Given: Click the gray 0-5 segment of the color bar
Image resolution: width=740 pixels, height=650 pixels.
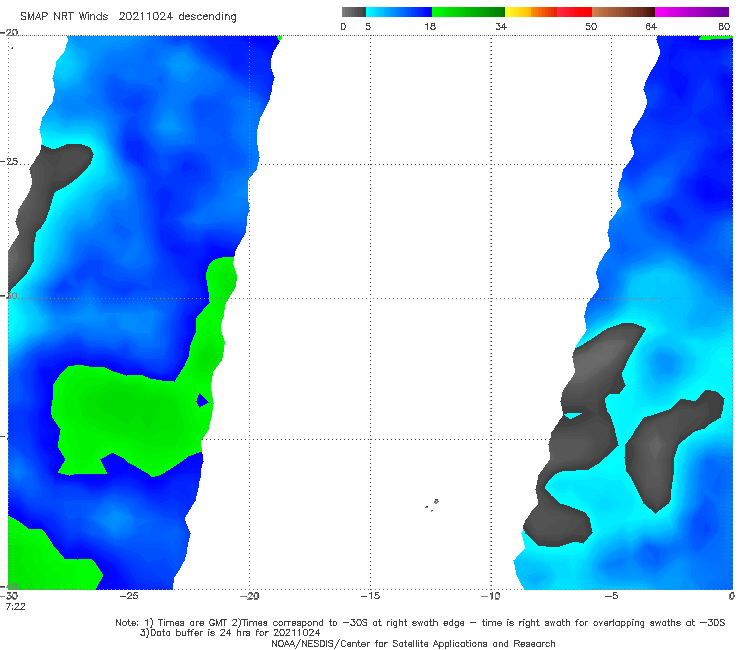Looking at the screenshot, I should coord(353,12).
